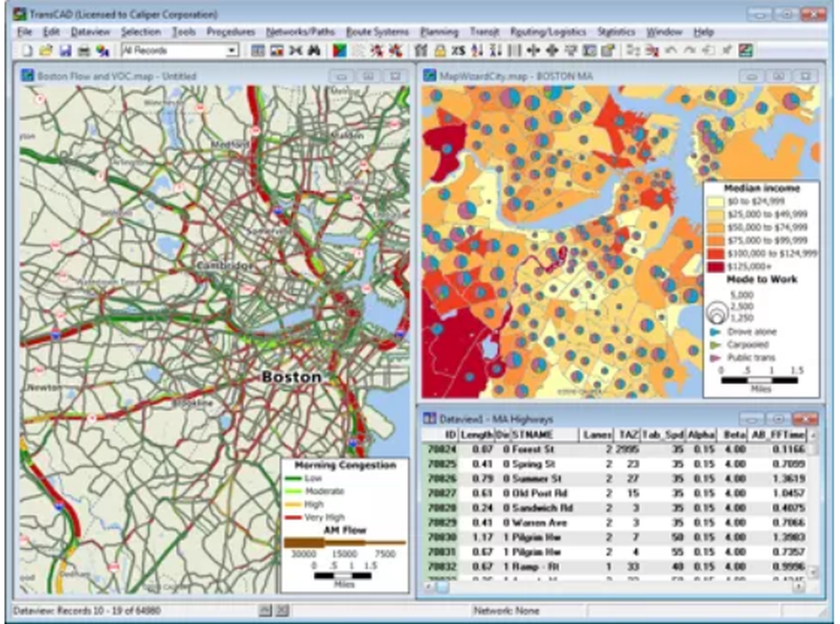Click the $75,000 to $99,999 legend swatch
This screenshot has width=840, height=624.
pos(715,241)
